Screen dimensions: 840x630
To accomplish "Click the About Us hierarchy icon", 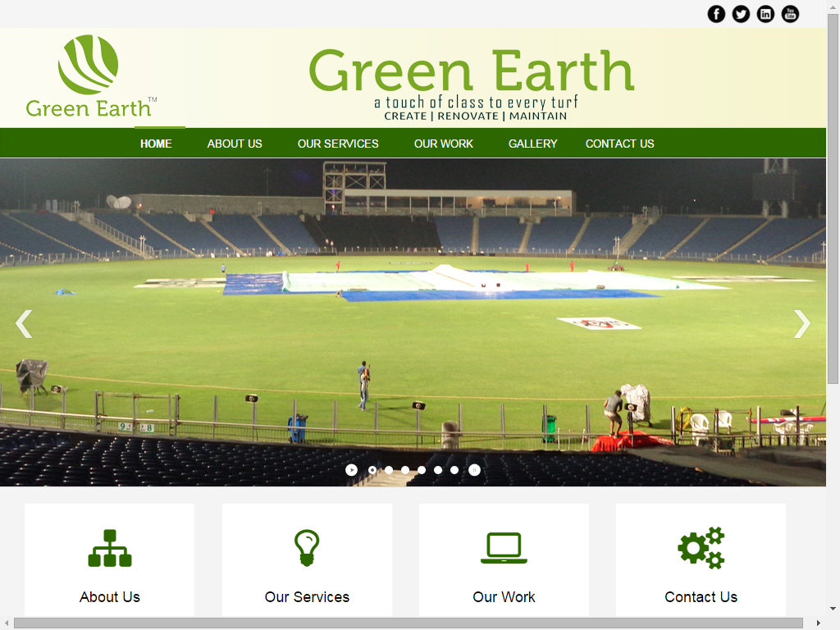I will pos(110,548).
